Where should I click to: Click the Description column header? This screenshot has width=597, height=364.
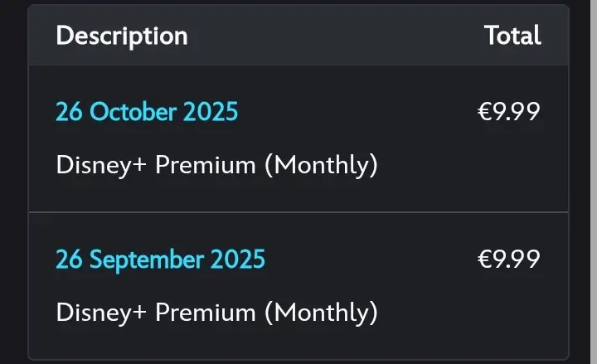[x=122, y=36]
